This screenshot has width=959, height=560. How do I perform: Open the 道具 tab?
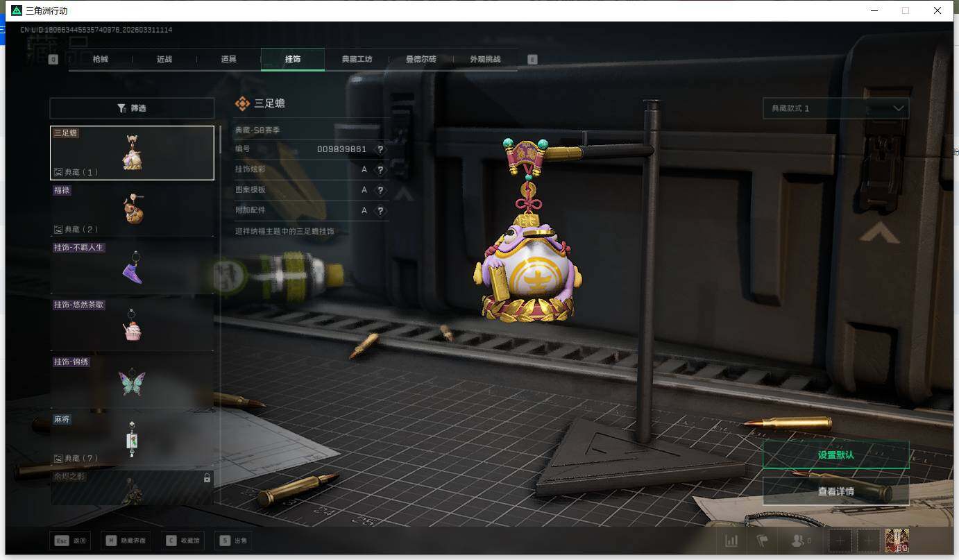pos(229,60)
